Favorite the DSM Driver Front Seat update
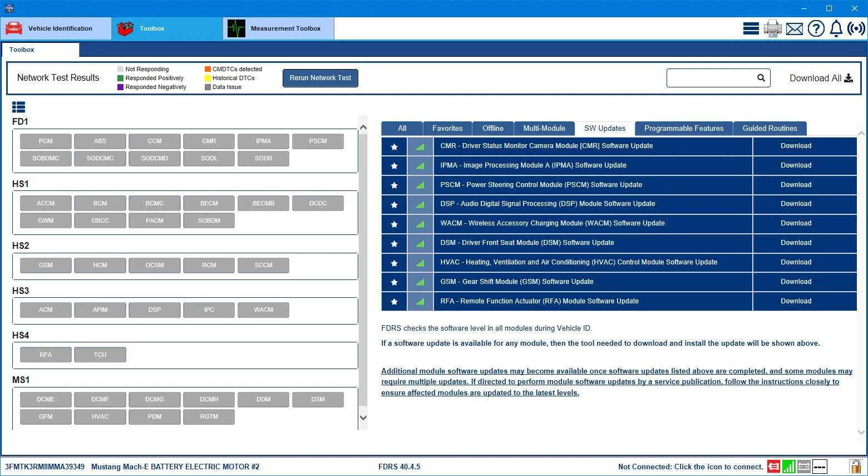Screen dimensions: 868x476 click(394, 243)
